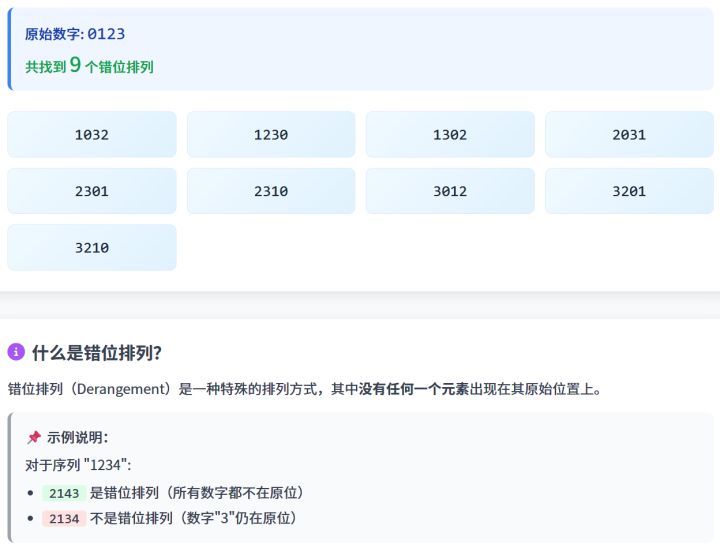
Task: Select the 3210 card in last row
Action: click(x=92, y=248)
